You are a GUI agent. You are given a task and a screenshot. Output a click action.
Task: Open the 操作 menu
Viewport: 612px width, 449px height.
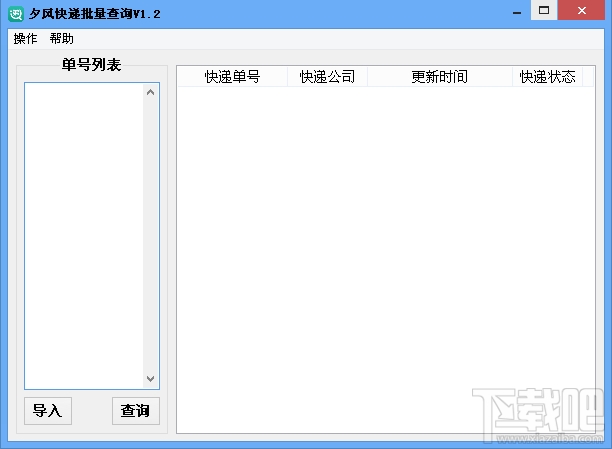point(25,39)
